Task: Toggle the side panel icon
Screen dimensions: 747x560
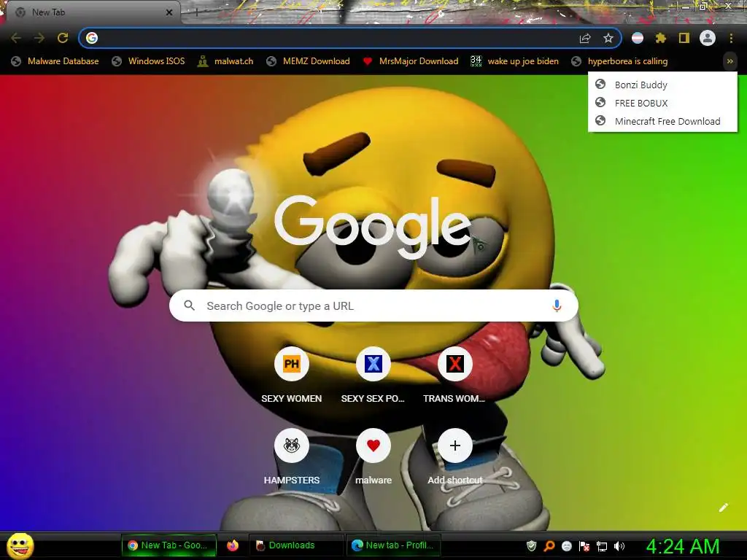Action: (684, 38)
